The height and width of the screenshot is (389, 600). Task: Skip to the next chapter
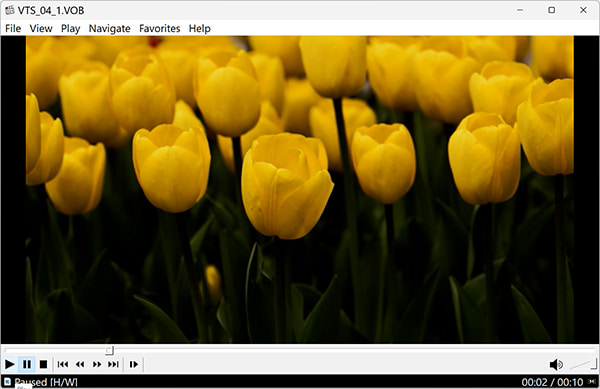pyautogui.click(x=113, y=364)
